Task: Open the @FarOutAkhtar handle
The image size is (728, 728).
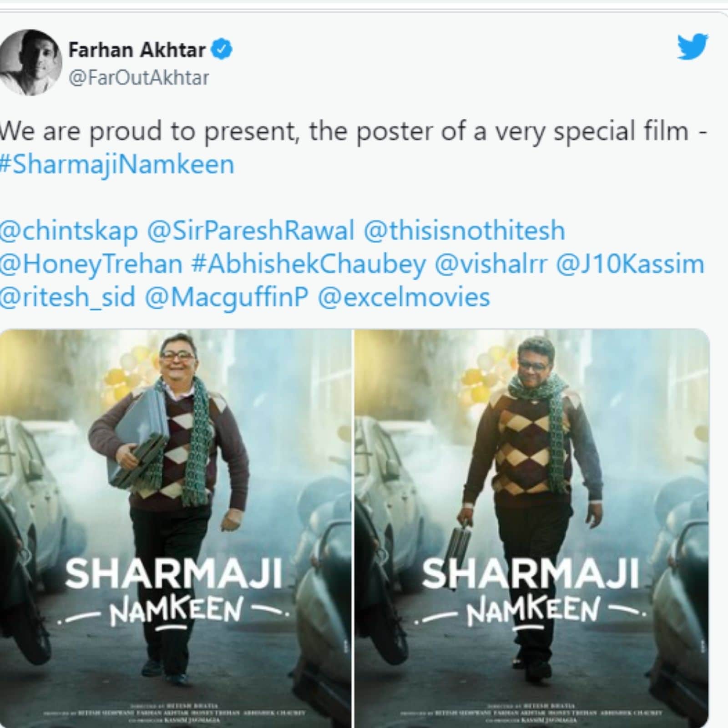Action: point(139,77)
